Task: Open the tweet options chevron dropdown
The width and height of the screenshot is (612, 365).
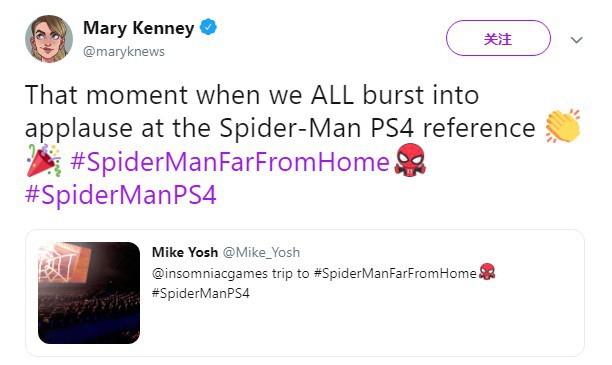Action: click(576, 39)
